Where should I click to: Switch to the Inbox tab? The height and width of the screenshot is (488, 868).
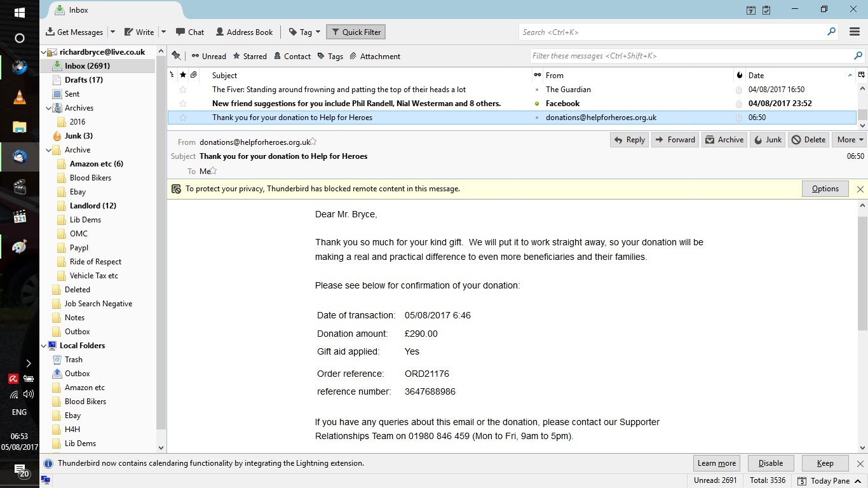(114, 10)
